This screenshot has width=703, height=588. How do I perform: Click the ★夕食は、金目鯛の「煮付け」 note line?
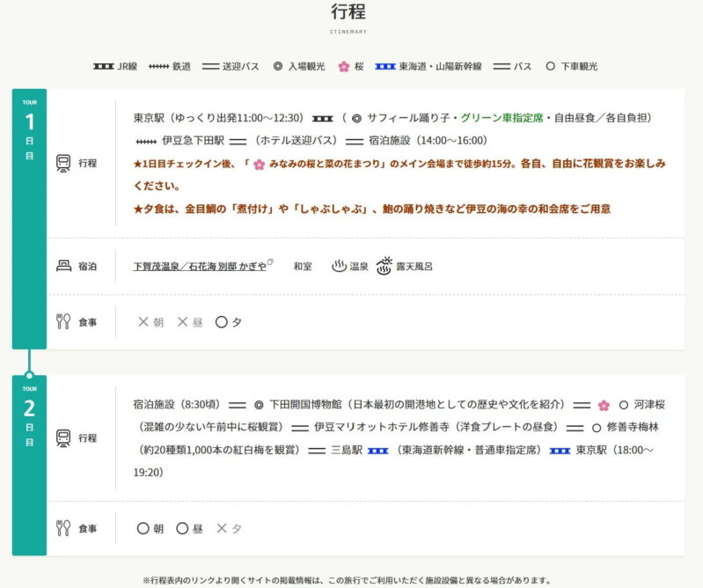click(x=372, y=209)
